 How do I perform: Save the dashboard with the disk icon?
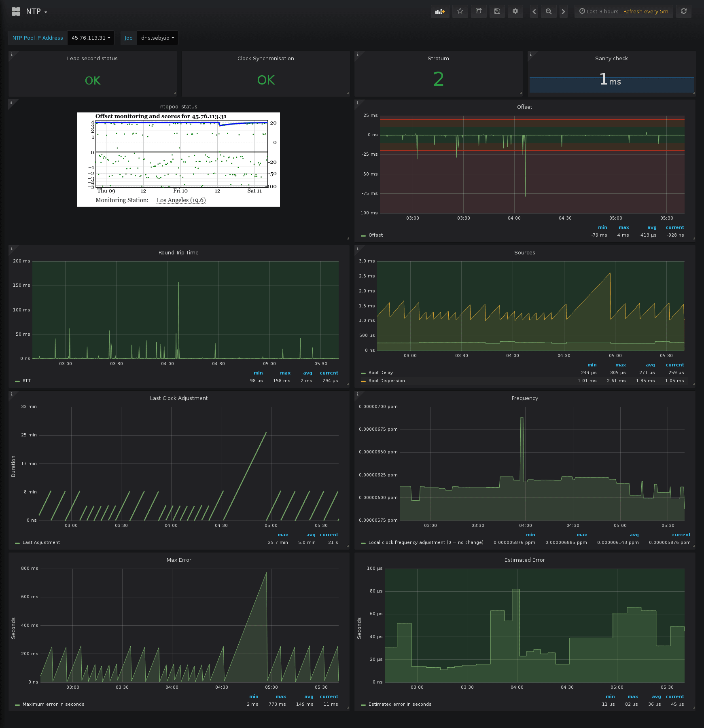(x=497, y=11)
